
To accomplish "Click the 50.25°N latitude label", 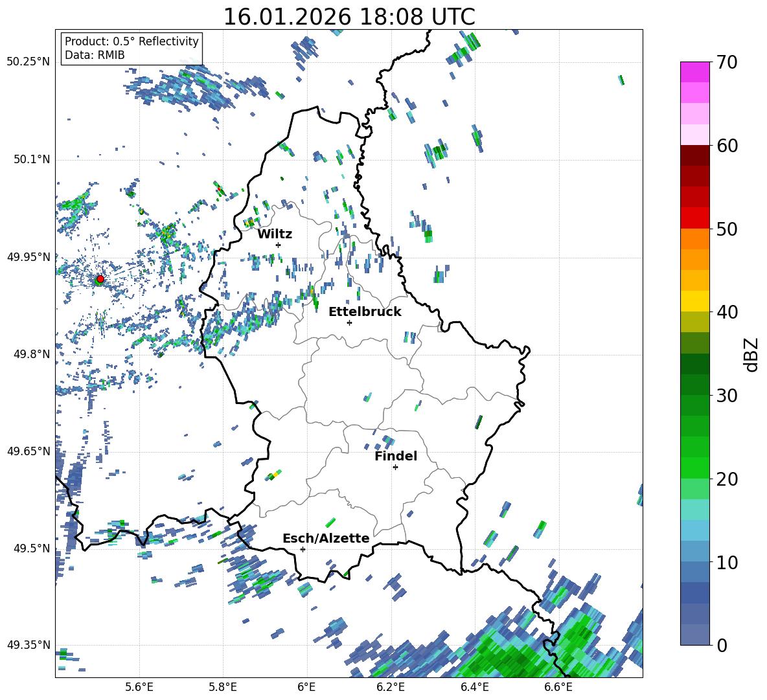I will coord(29,62).
